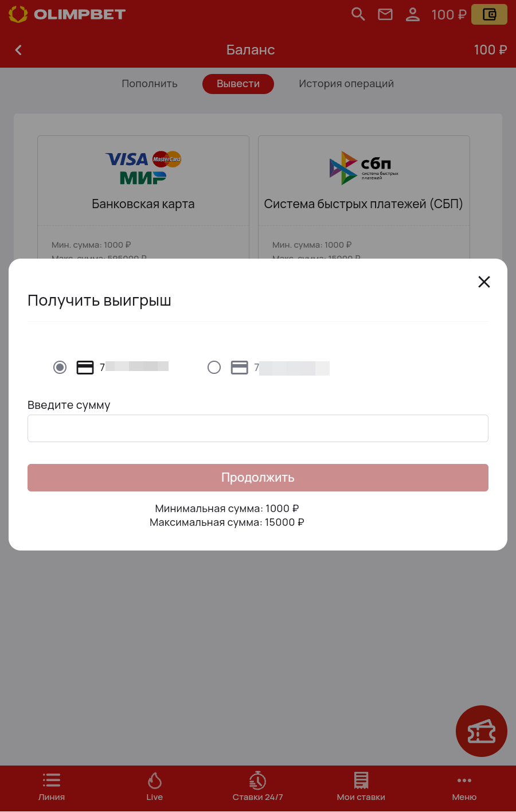Click the Введите сумму input field
This screenshot has height=812, width=516.
point(258,428)
